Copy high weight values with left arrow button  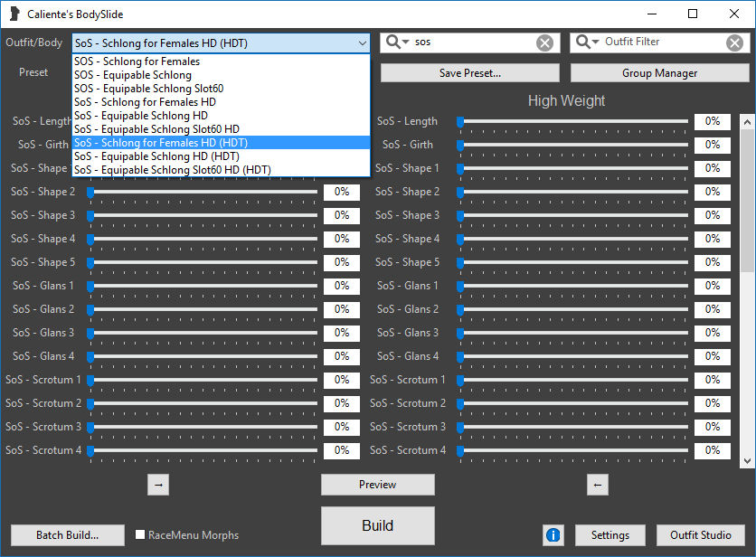(x=598, y=485)
